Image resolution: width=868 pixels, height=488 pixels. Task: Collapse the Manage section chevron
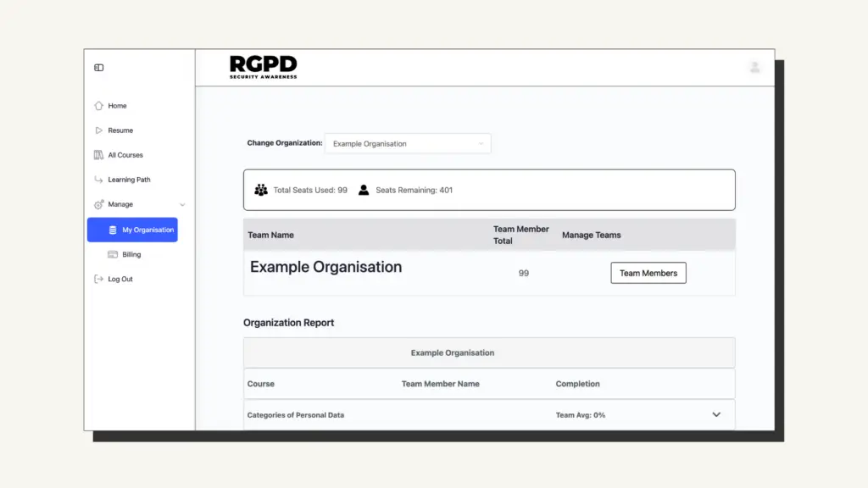click(182, 204)
